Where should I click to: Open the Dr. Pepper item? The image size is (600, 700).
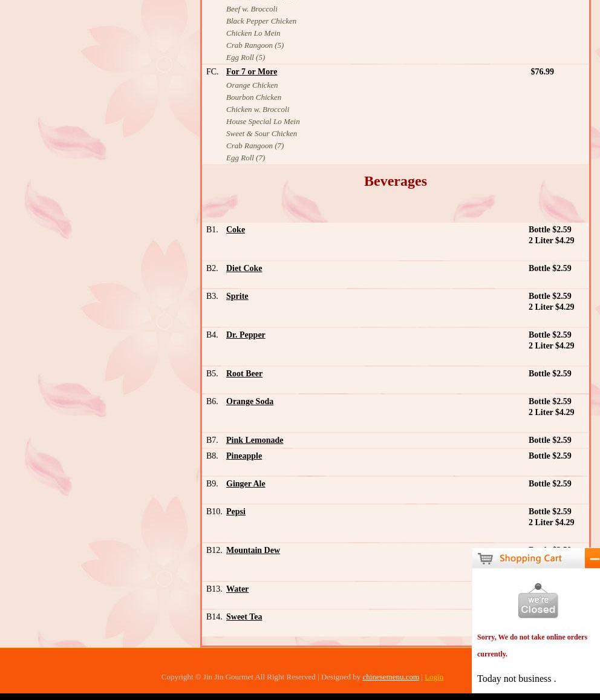[x=246, y=335]
